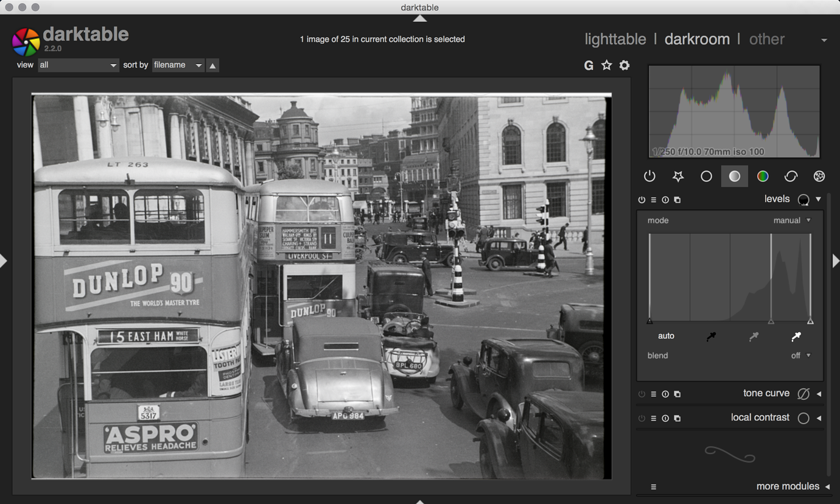Click the levels module title
The image size is (840, 504).
point(777,199)
